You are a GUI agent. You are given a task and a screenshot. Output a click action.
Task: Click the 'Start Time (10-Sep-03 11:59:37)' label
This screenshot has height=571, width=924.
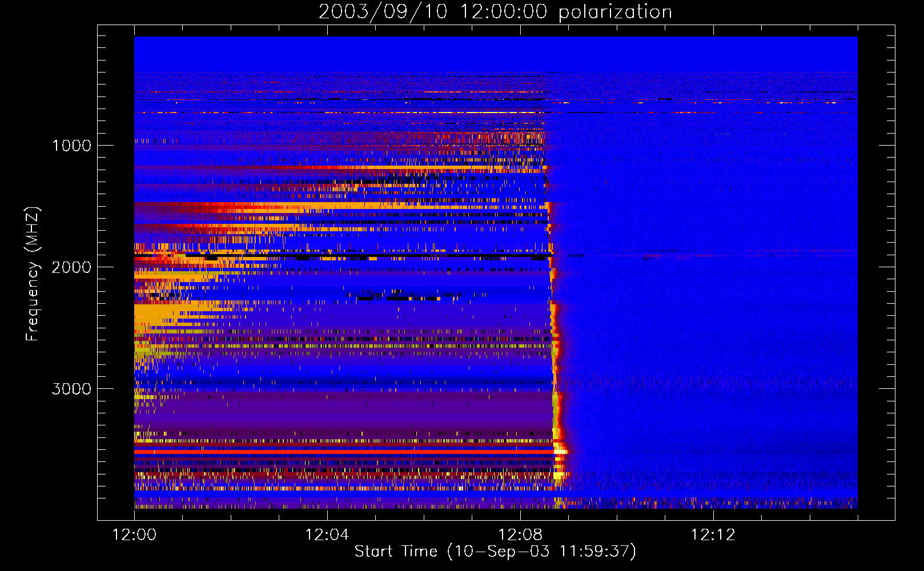tap(495, 552)
